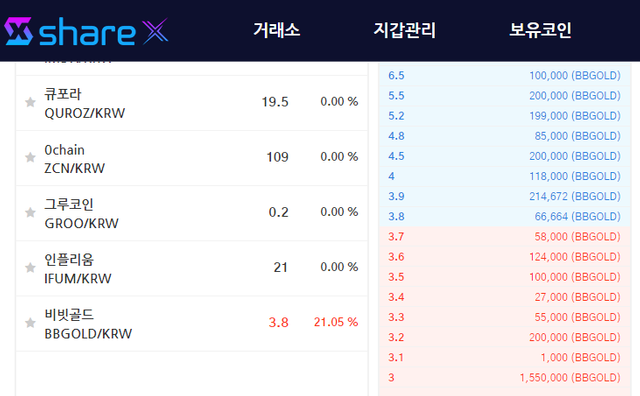Click the shareX logo
This screenshot has height=396, width=640.
86,31
